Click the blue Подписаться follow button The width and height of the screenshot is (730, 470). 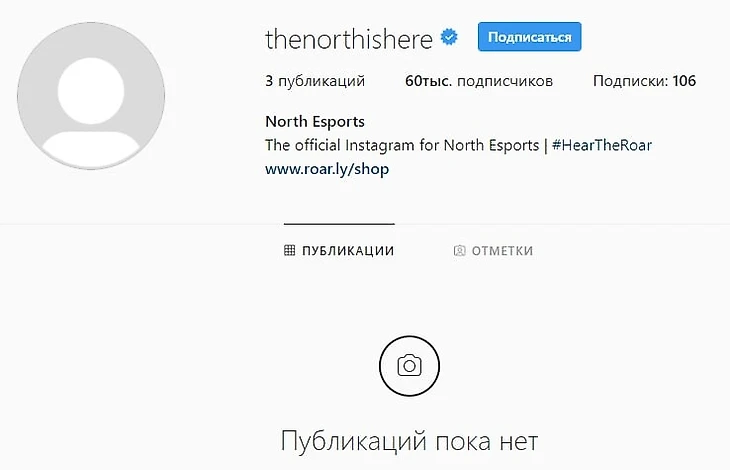[529, 37]
